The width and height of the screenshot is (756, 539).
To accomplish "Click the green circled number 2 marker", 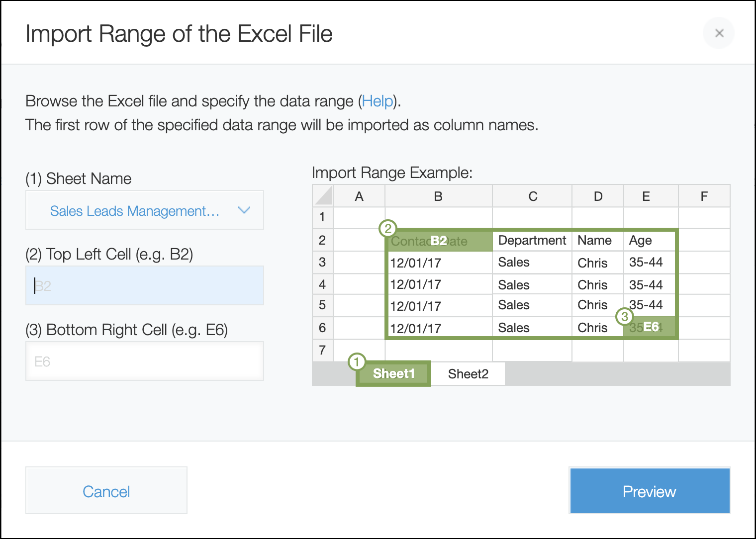I will [387, 229].
